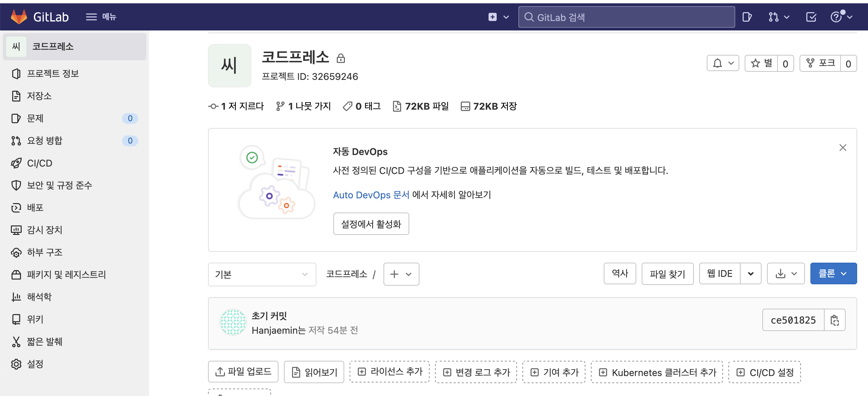Click the GitLab 검색 search field
This screenshot has width=868, height=396.
coord(627,17)
